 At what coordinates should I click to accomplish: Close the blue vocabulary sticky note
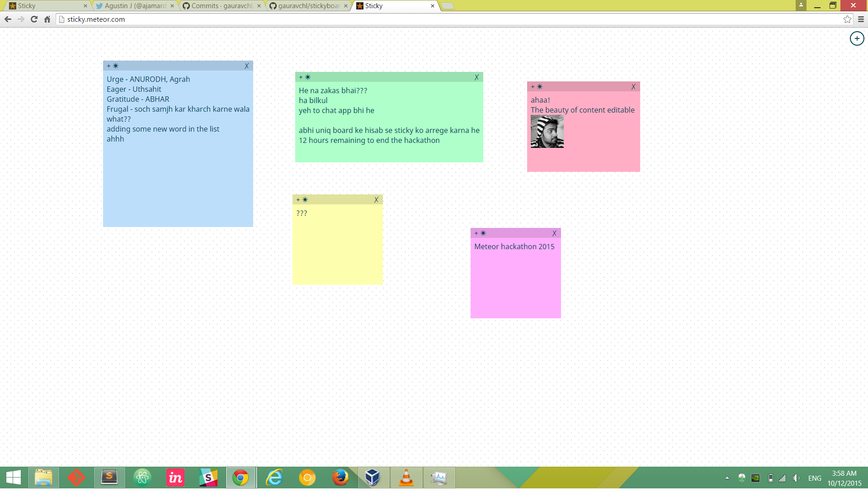pyautogui.click(x=247, y=66)
